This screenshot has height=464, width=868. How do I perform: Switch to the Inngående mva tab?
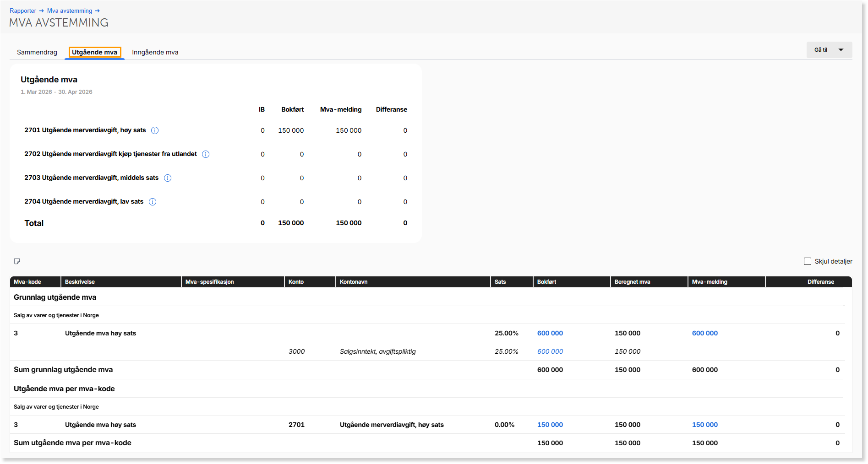click(155, 52)
